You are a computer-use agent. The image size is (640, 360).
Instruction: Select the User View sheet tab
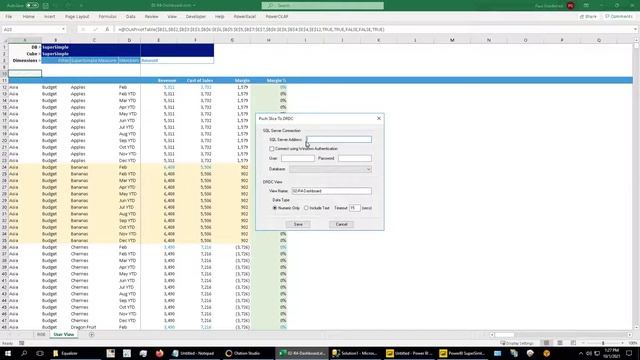click(x=64, y=335)
